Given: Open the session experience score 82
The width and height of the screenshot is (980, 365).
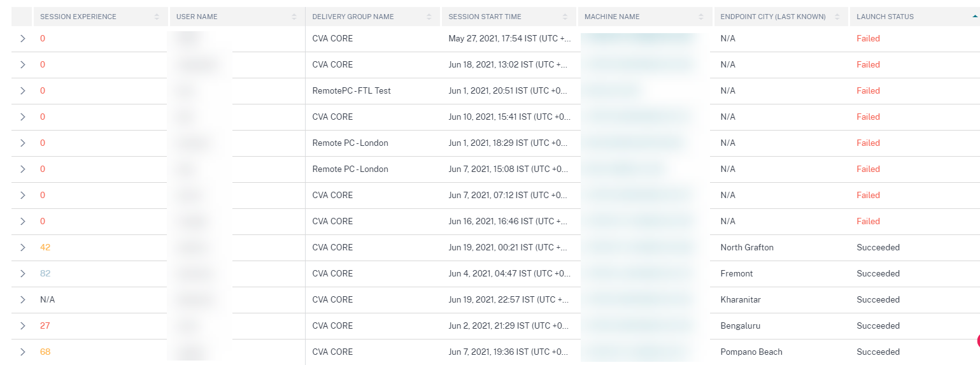Looking at the screenshot, I should tap(45, 274).
